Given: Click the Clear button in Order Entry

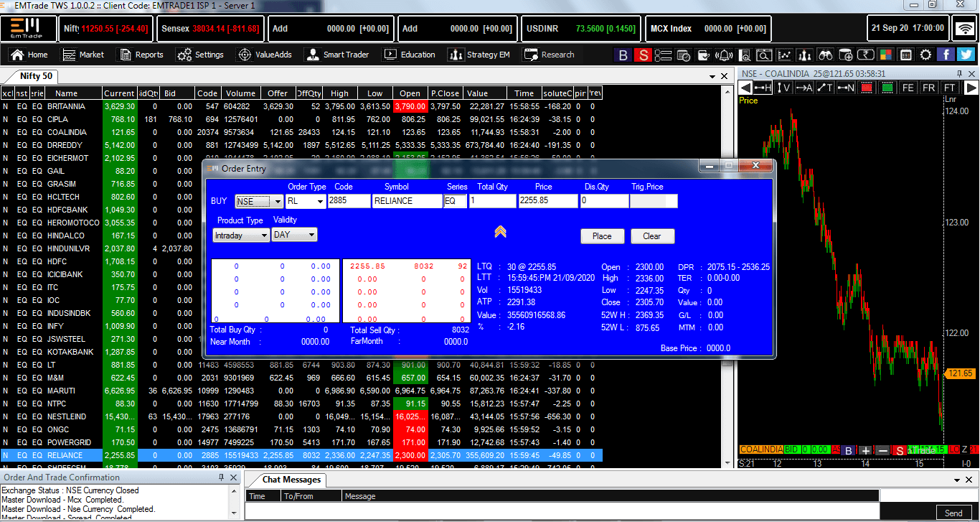Looking at the screenshot, I should tap(651, 236).
